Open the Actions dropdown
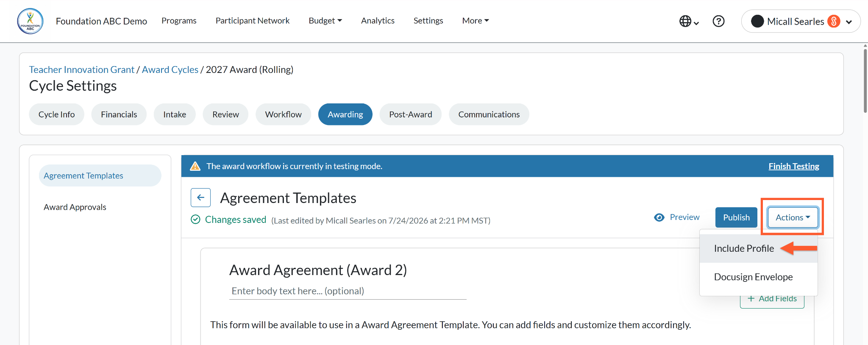 click(793, 217)
